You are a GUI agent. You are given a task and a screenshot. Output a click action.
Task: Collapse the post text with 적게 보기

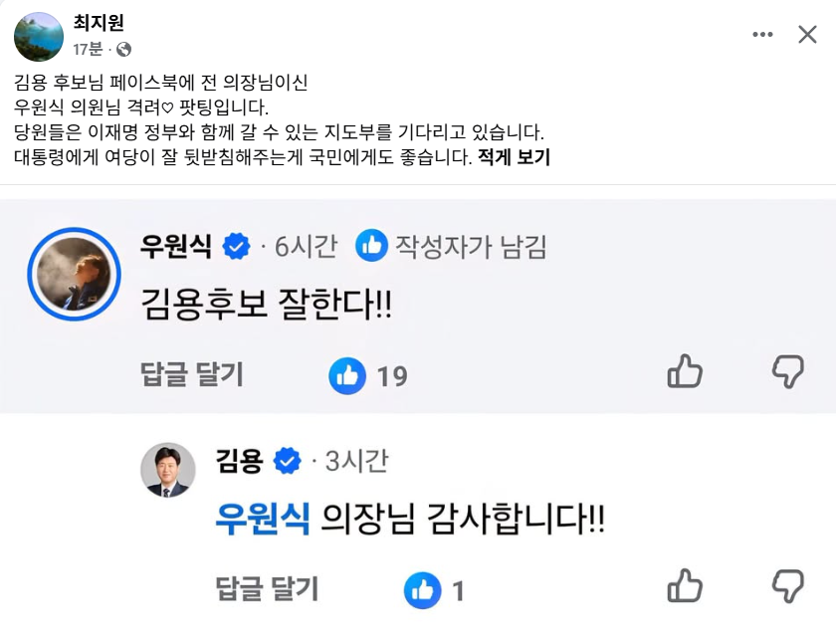pos(514,157)
